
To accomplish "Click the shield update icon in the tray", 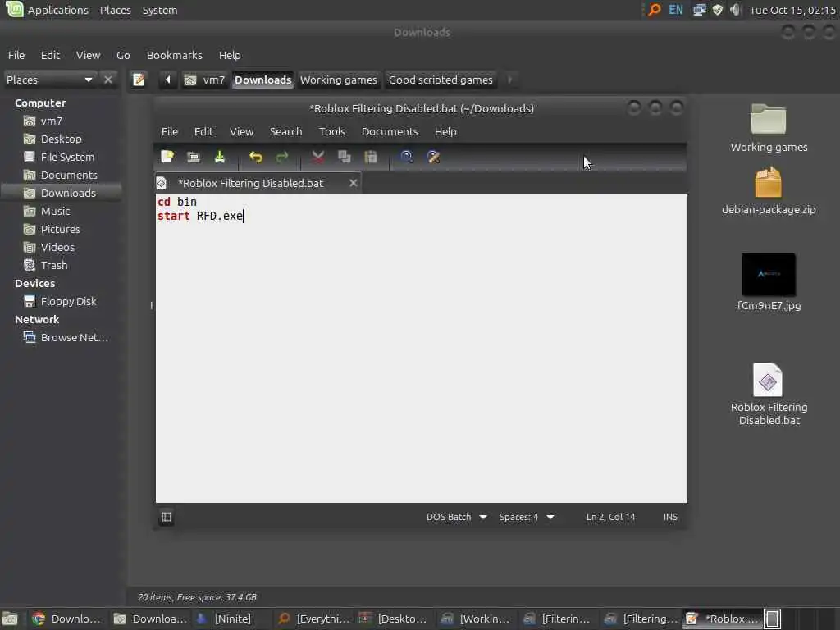I will click(x=717, y=10).
